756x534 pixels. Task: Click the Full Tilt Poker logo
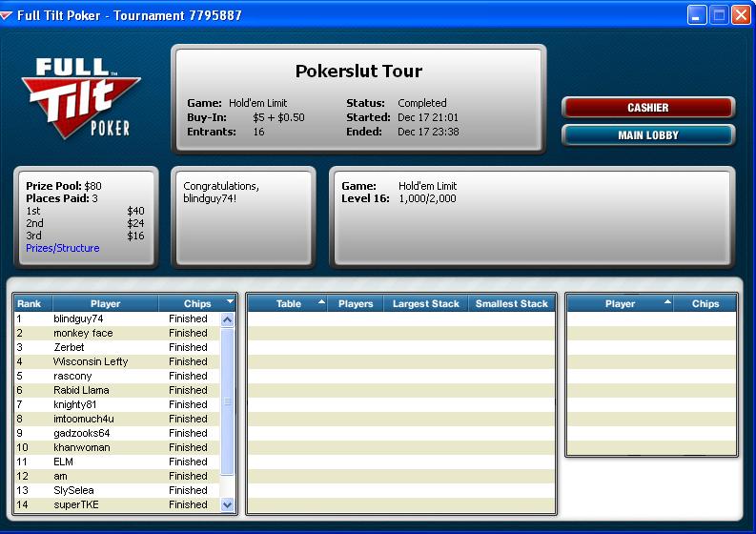click(x=80, y=98)
